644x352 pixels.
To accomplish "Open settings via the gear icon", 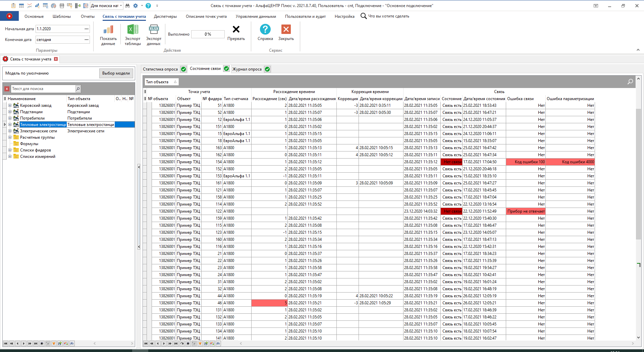I will click(136, 6).
